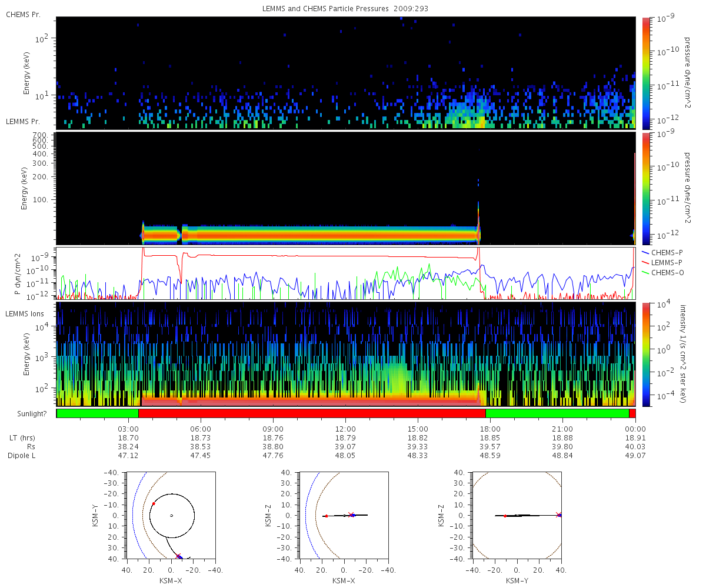The width and height of the screenshot is (706, 588).
Task: Click the red dot in the KSM-X/KSM-Y plot
Action: pos(154,503)
